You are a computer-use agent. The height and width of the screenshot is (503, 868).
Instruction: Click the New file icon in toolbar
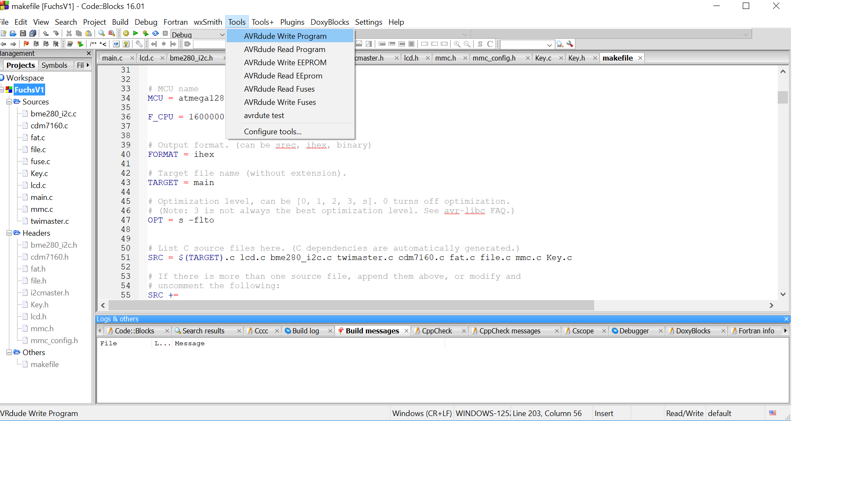(x=4, y=33)
